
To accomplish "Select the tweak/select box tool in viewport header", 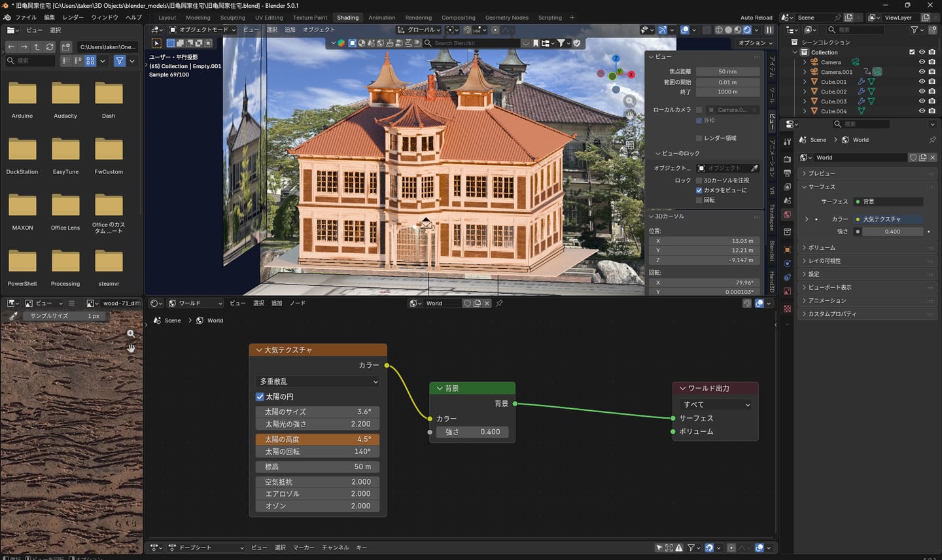I will (157, 43).
